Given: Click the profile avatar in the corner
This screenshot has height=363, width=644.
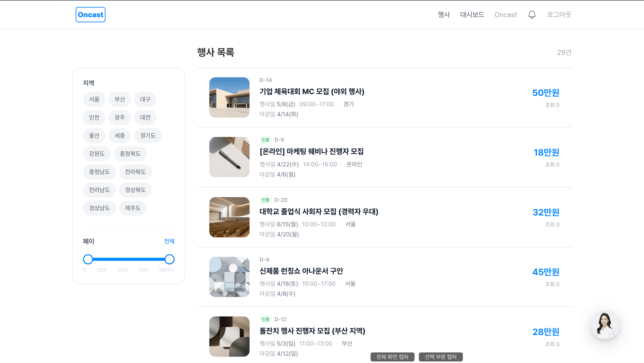Looking at the screenshot, I should click(605, 325).
